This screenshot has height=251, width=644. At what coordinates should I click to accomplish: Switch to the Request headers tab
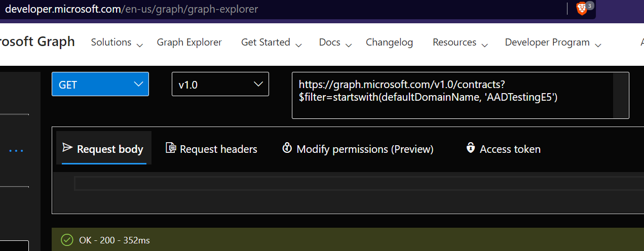pyautogui.click(x=212, y=149)
